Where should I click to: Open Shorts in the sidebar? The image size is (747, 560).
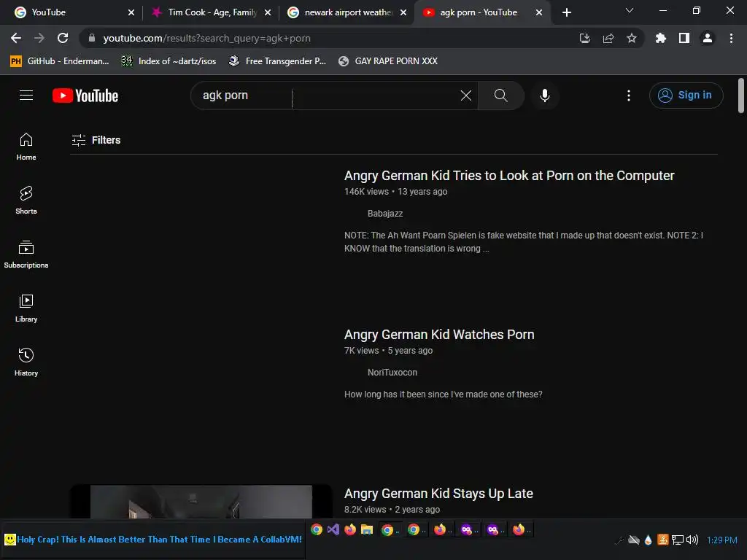[26, 201]
